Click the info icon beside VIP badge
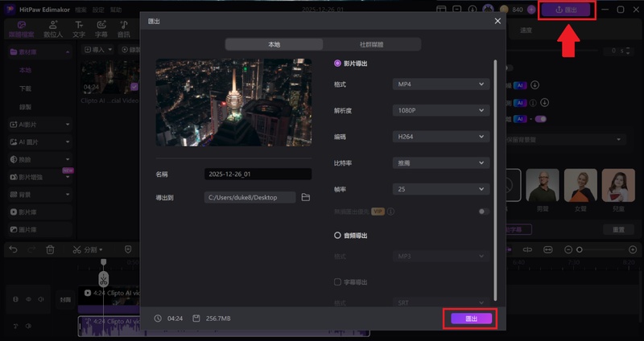 [x=391, y=212]
